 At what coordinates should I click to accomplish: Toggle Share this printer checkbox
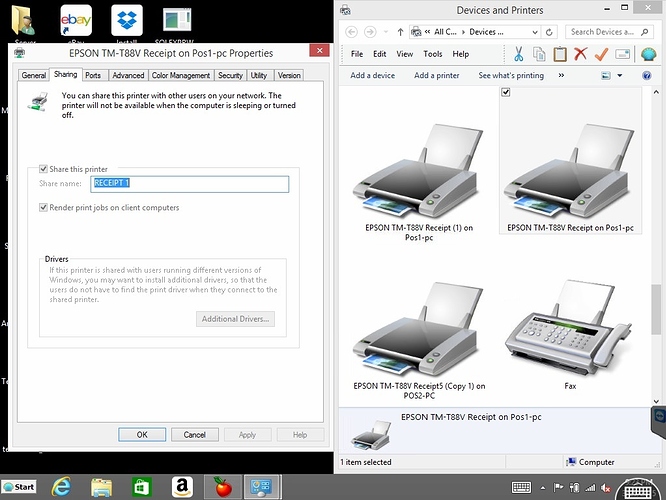(43, 169)
